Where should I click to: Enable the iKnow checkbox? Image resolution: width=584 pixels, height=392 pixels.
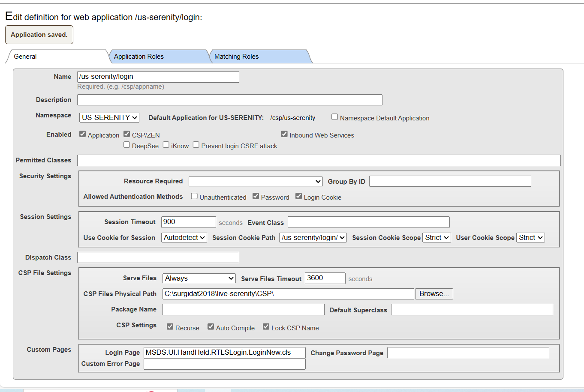166,145
